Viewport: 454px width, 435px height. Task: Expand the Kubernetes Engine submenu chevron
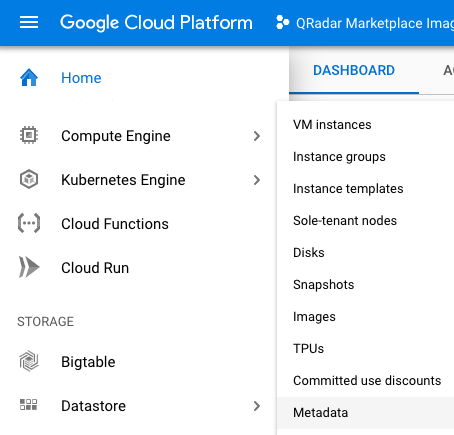pos(257,180)
